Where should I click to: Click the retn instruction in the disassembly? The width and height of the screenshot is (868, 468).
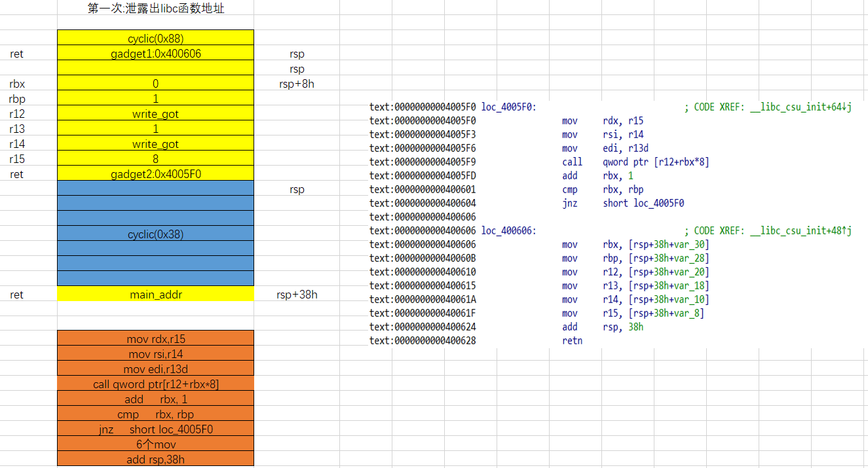pos(572,340)
